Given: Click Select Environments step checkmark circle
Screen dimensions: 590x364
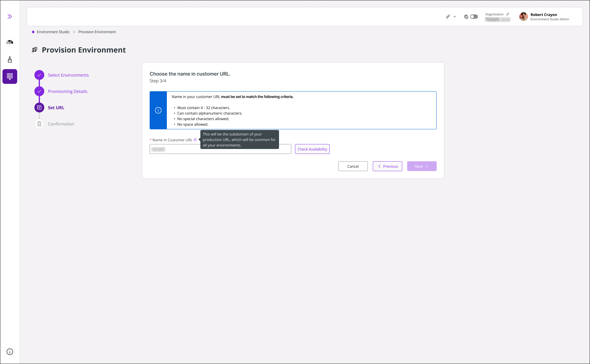Looking at the screenshot, I should (39, 75).
